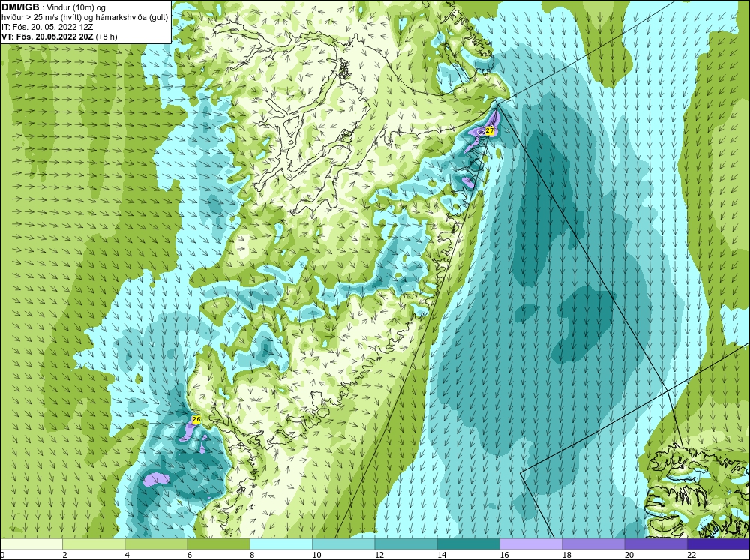Click the legend label 12
Image resolution: width=750 pixels, height=560 pixels.
pos(379,555)
